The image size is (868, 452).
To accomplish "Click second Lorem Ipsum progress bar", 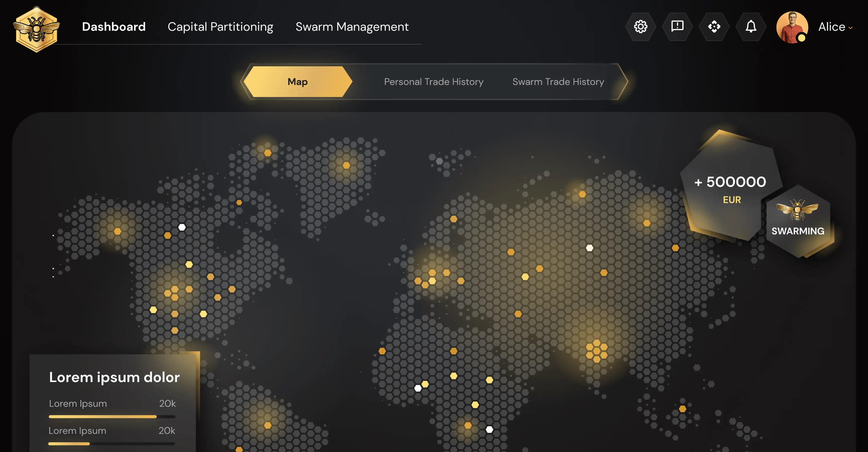I will (111, 443).
